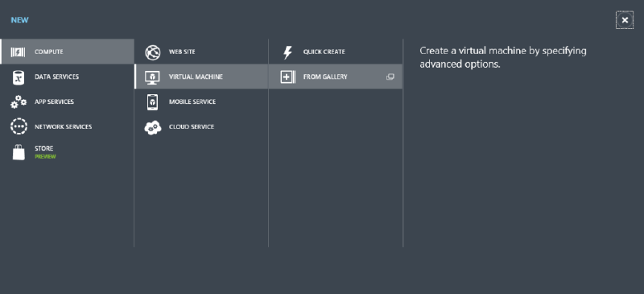Select the COMPUTE category label
644x294 pixels.
tap(49, 52)
